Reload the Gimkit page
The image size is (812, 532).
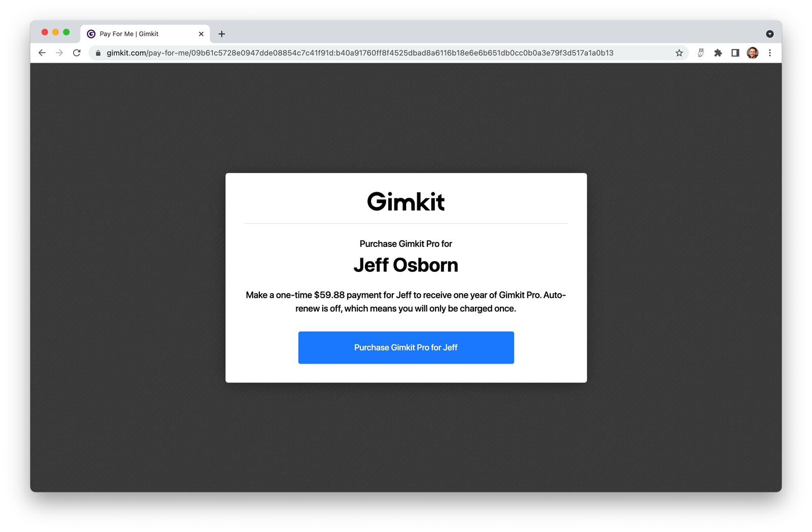coord(77,53)
